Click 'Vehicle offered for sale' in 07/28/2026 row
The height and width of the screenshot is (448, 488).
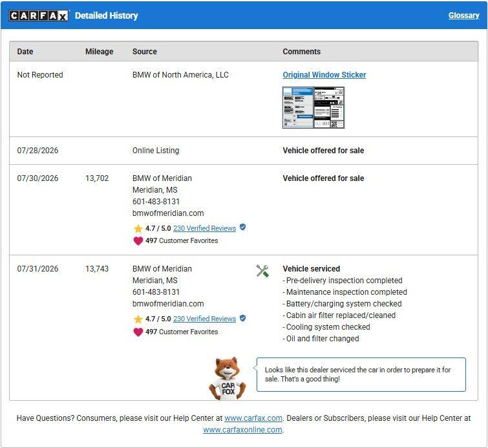323,151
